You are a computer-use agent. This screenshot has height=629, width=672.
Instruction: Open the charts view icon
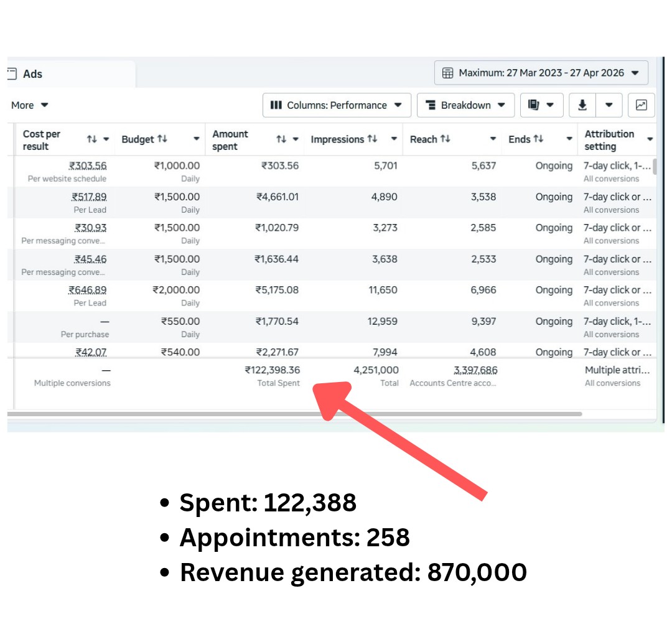(641, 105)
